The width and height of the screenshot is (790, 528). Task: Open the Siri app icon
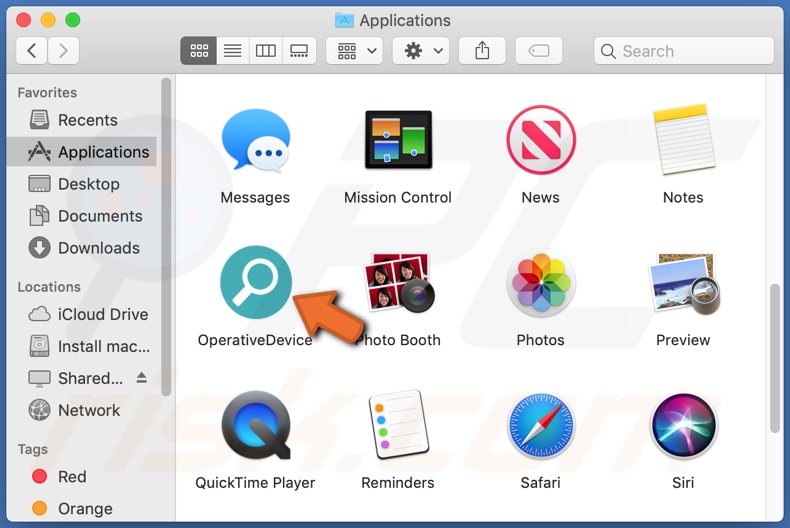click(x=683, y=426)
